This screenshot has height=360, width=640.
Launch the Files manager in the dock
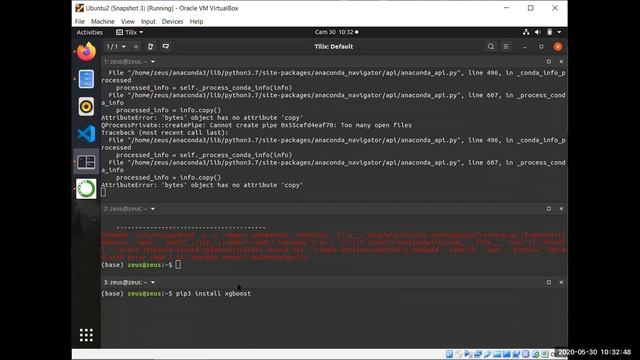click(86, 79)
